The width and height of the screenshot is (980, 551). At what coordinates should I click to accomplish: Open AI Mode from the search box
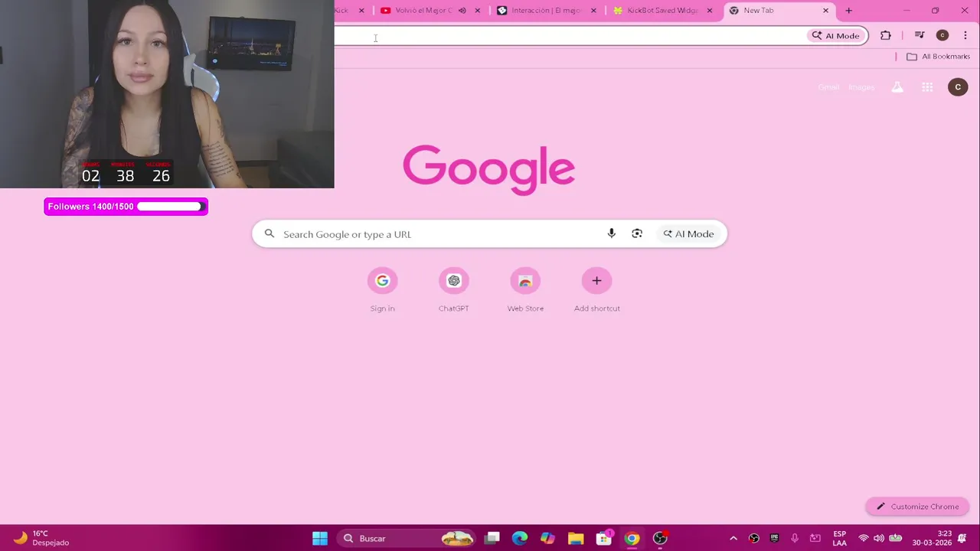(x=689, y=234)
